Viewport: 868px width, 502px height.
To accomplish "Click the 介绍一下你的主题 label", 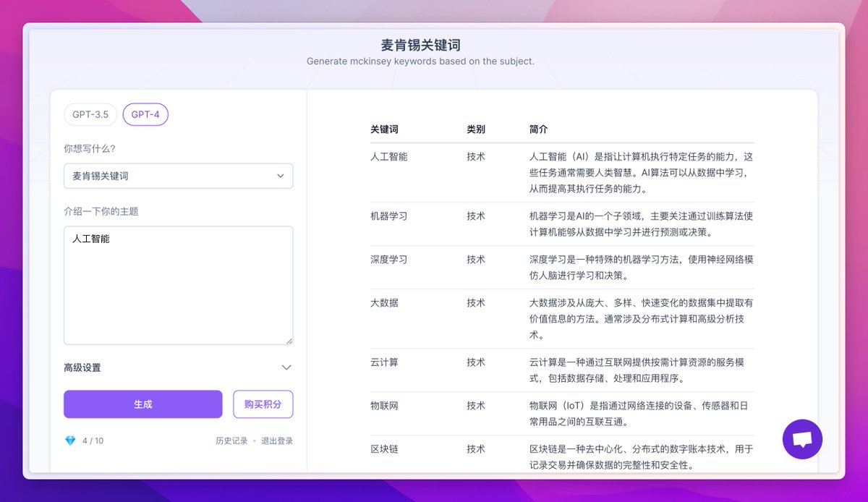I will 101,211.
